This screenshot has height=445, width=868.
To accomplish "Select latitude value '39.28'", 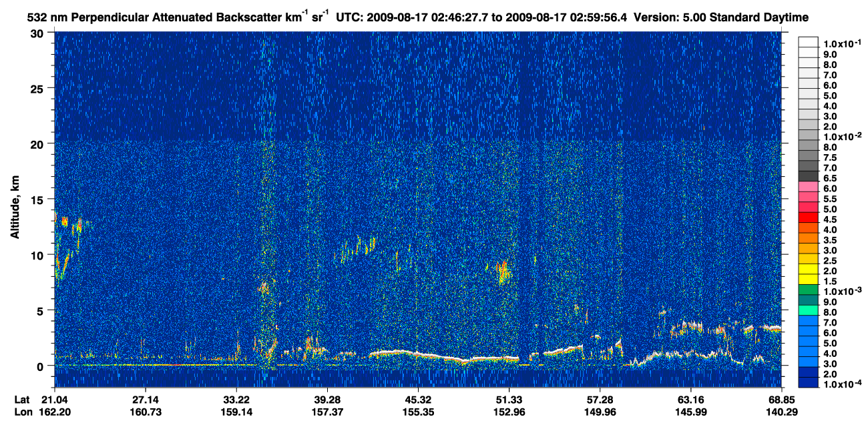I will click(327, 400).
